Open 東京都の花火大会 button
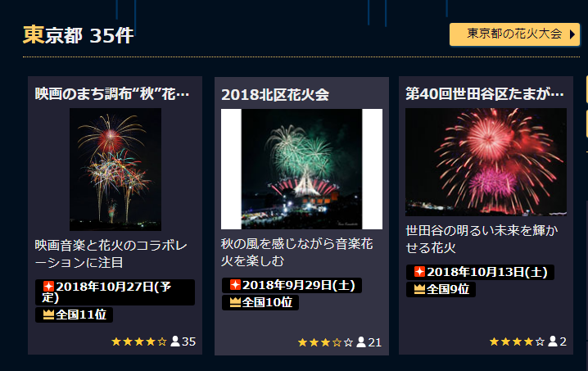 514,34
